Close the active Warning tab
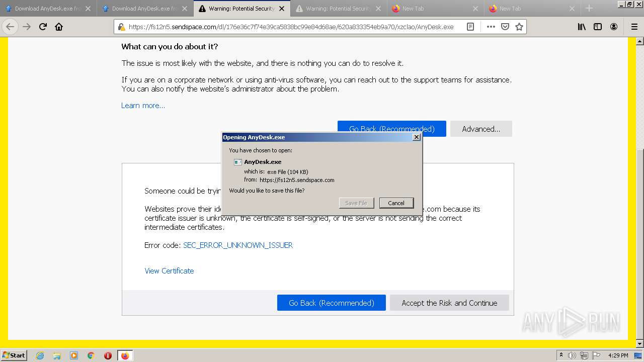 282,9
